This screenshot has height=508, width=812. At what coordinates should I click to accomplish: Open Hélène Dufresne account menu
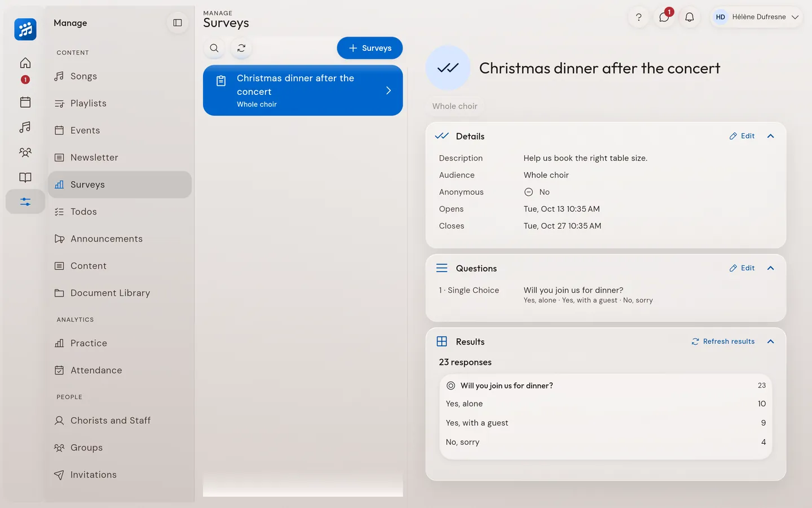(756, 17)
